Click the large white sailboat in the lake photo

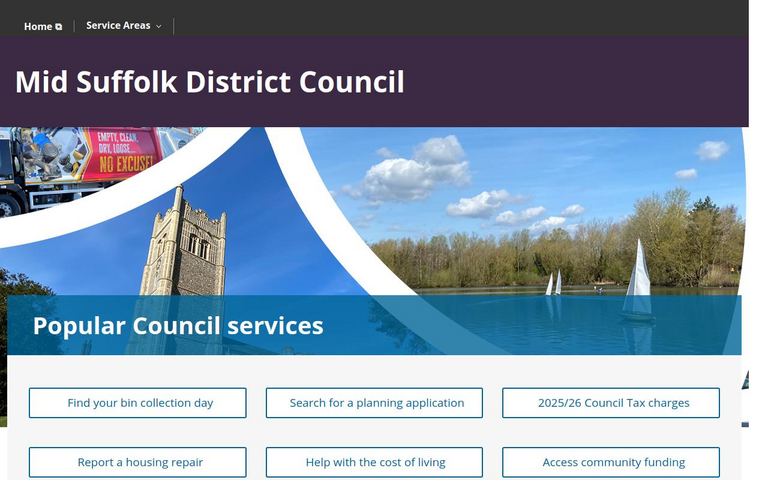(637, 282)
